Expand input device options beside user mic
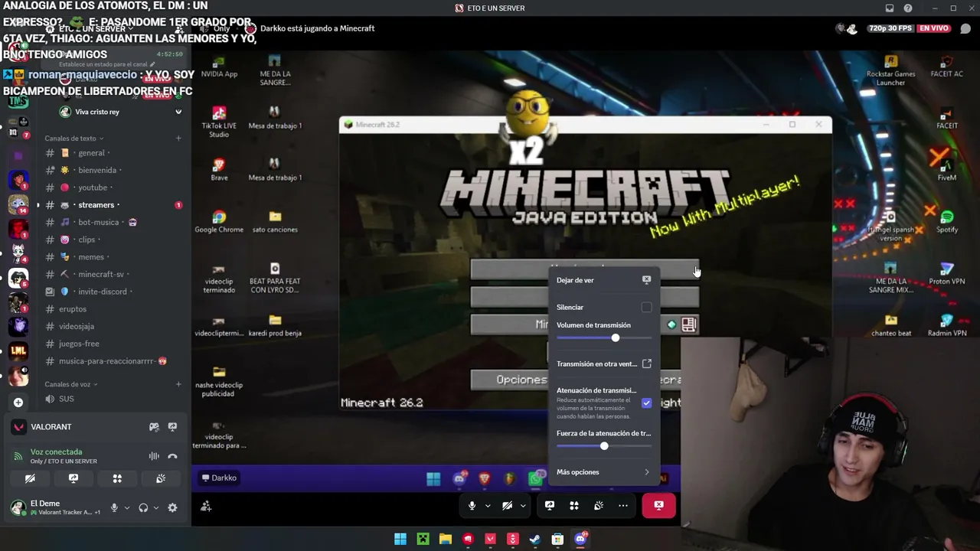The height and width of the screenshot is (551, 980). pyautogui.click(x=127, y=507)
